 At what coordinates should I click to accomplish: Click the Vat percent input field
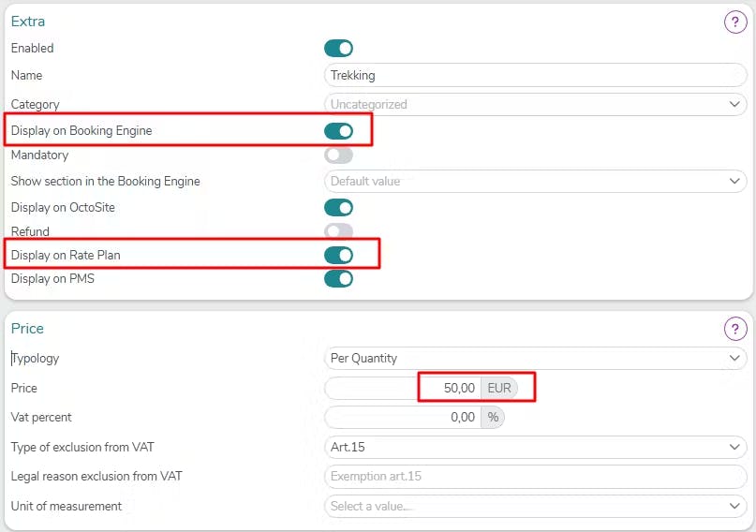tap(403, 418)
